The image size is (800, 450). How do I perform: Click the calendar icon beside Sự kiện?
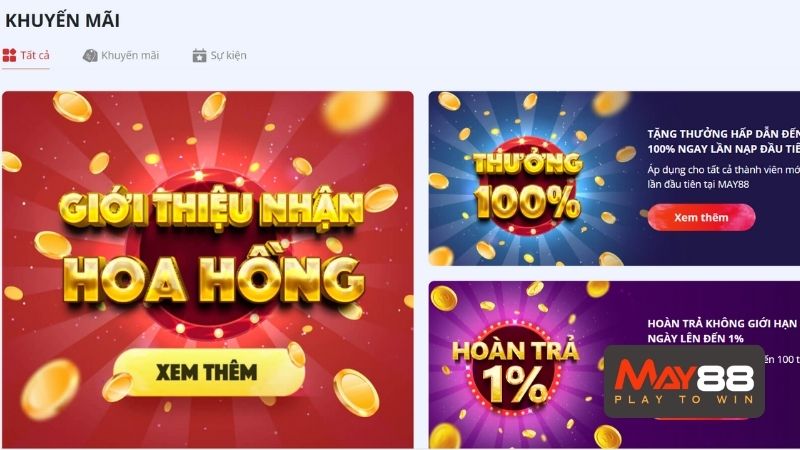tap(199, 56)
